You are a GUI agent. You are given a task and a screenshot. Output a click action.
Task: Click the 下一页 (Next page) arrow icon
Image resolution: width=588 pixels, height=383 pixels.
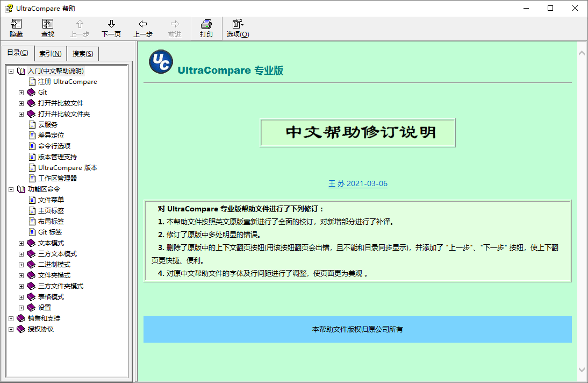point(111,24)
